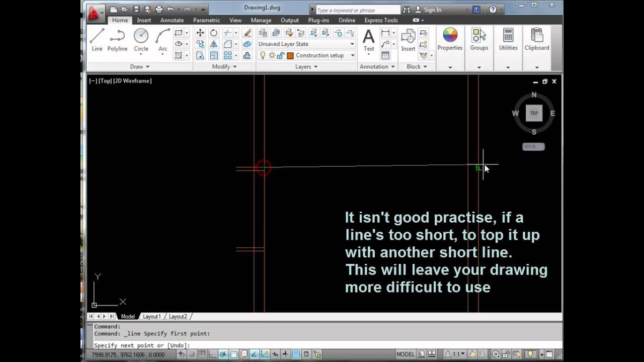Activate the Mirror tool
Viewport: 644px width, 362px height.
click(x=214, y=44)
